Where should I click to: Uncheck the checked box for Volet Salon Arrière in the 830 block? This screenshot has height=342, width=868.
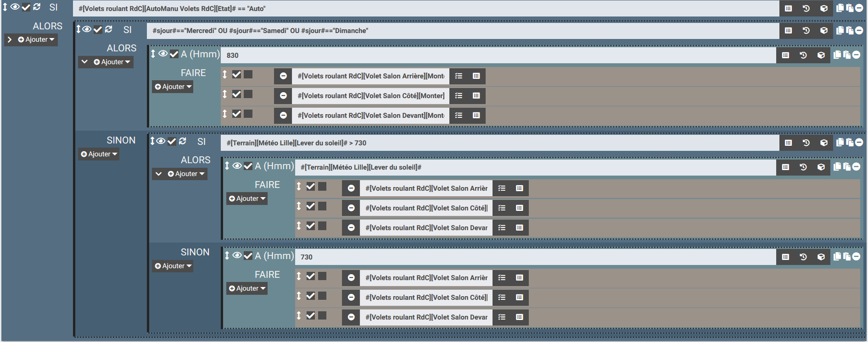236,74
